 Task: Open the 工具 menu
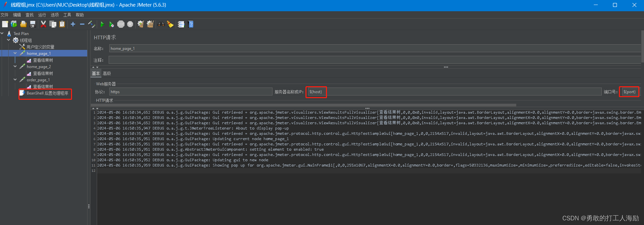67,15
